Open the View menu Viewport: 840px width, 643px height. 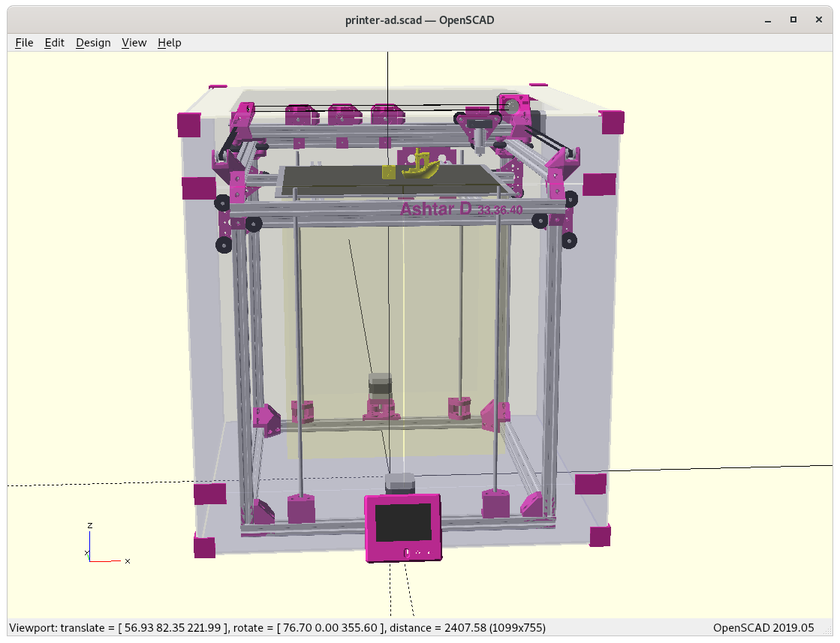(134, 43)
